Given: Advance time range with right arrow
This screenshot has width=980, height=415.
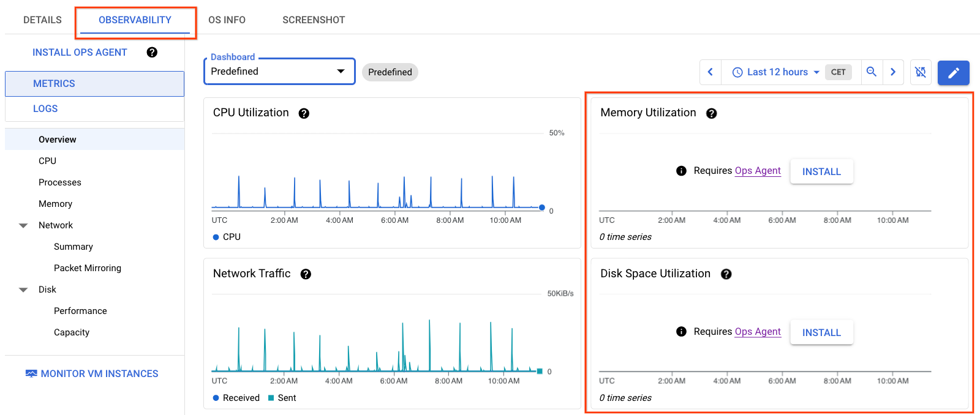Looking at the screenshot, I should [893, 72].
